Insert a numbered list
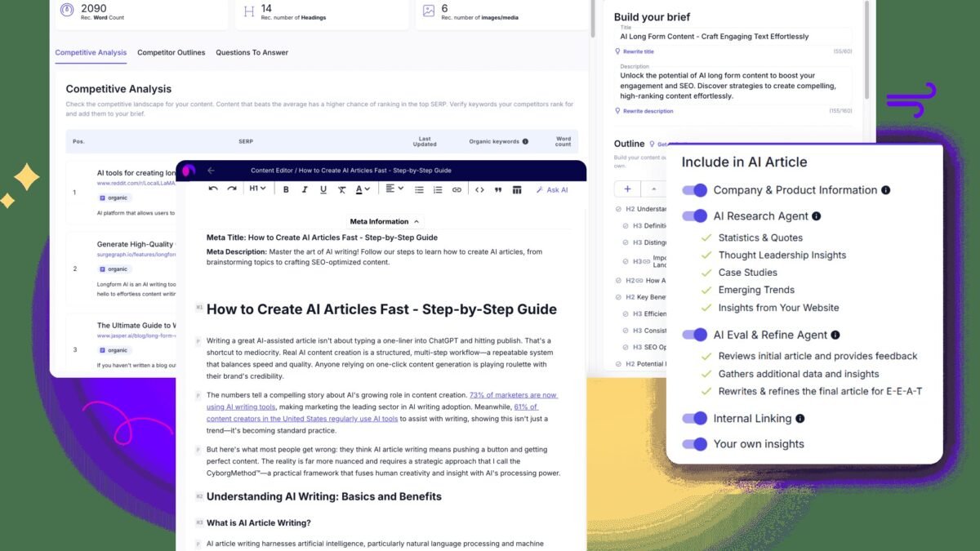This screenshot has width=980, height=551. click(x=438, y=189)
